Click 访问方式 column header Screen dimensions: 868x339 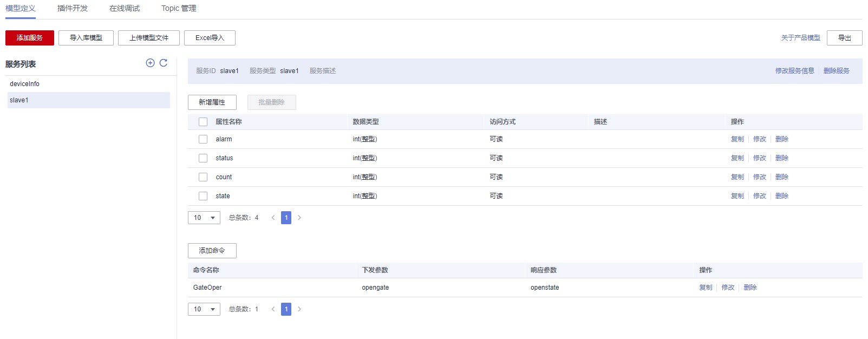tap(502, 122)
